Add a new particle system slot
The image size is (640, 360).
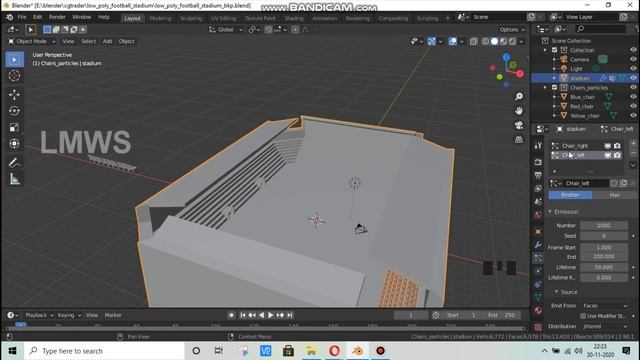click(x=633, y=143)
